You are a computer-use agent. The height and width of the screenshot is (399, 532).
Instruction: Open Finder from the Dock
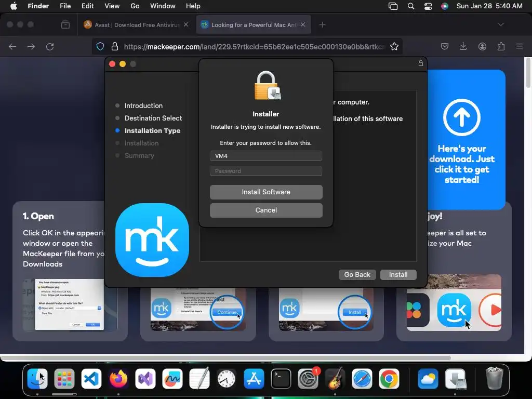tap(37, 379)
